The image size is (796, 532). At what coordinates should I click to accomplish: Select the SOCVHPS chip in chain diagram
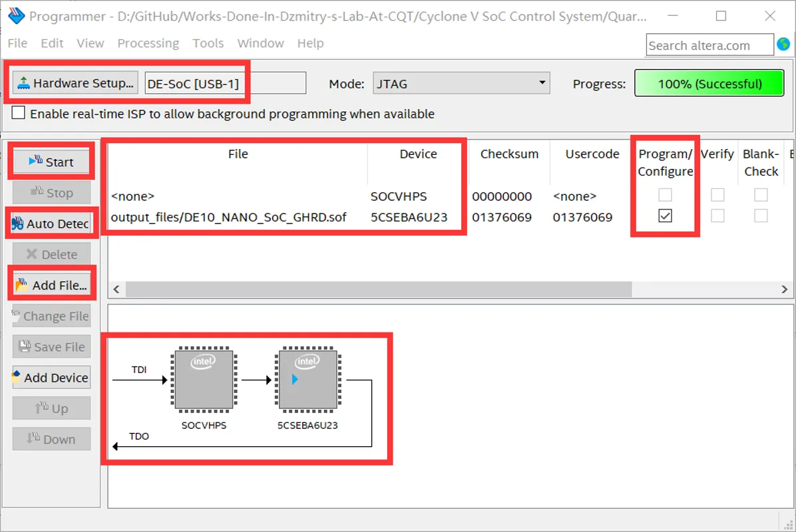coord(204,381)
